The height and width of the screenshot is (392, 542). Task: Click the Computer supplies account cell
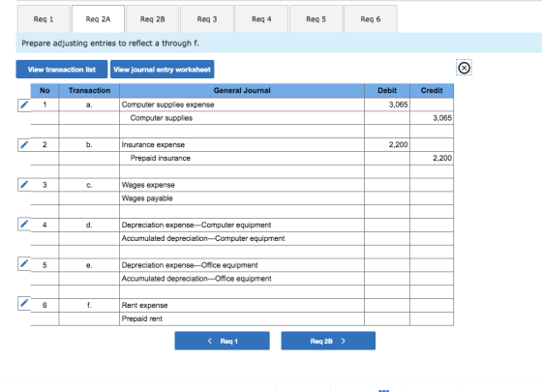[242, 118]
